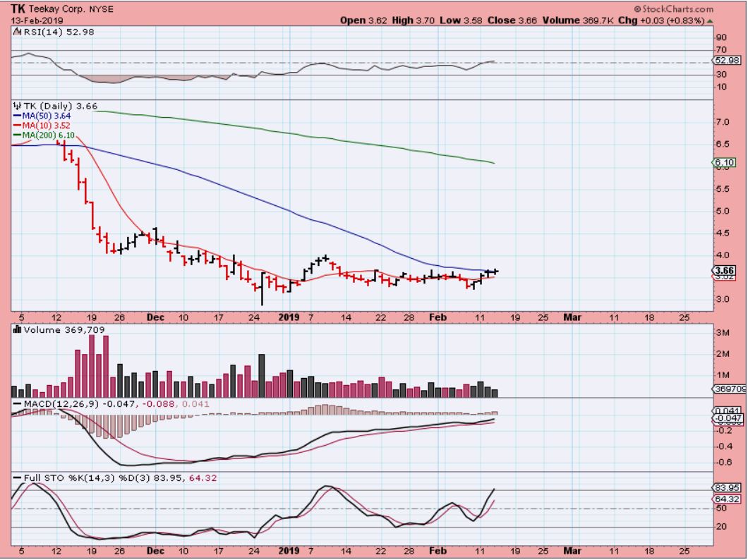Click the 369709 volume value tag
The height and width of the screenshot is (560, 748).
pos(727,389)
